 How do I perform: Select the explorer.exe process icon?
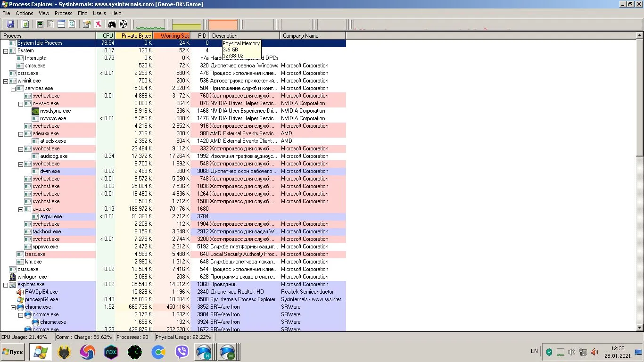tap(13, 284)
